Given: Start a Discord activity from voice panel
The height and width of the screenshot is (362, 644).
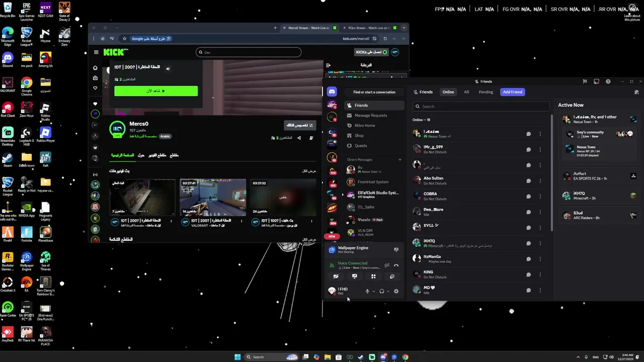Looking at the screenshot, I should [373, 276].
